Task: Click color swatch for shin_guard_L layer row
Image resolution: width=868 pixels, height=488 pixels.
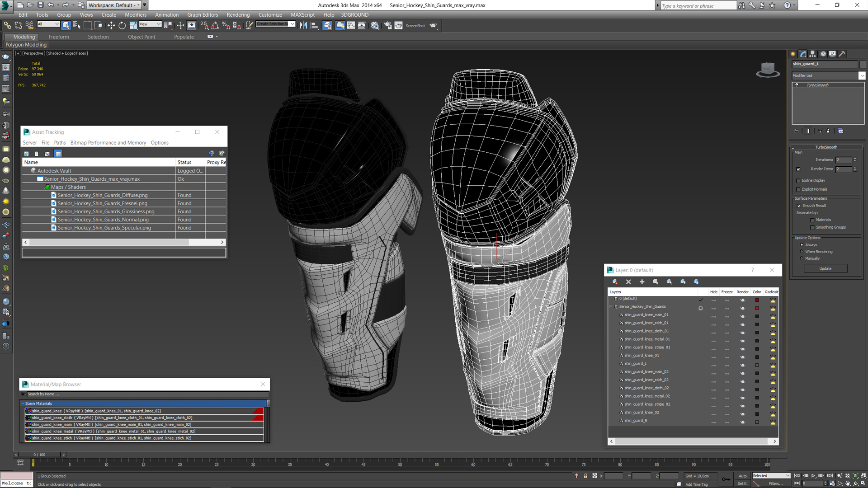Action: pyautogui.click(x=757, y=366)
